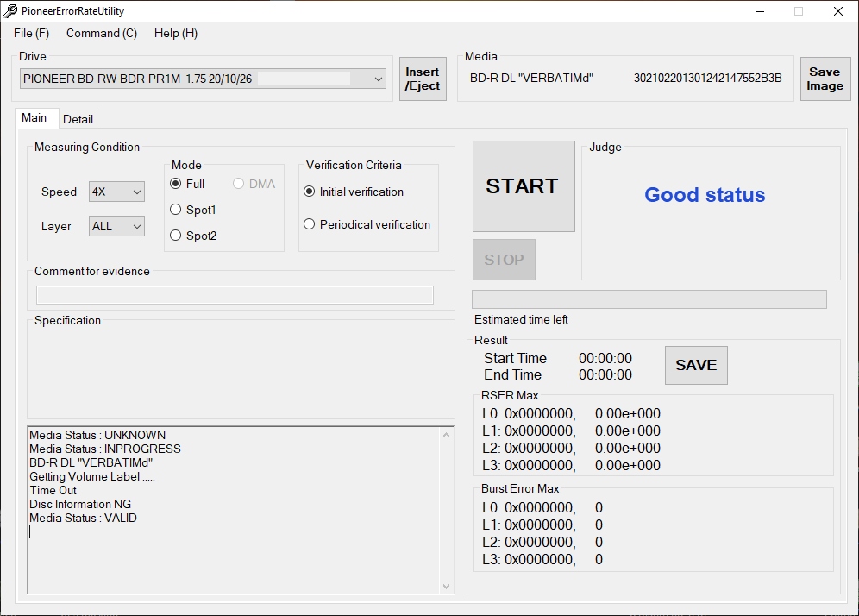859x616 pixels.
Task: Select the Full mode radio button
Action: pyautogui.click(x=176, y=184)
